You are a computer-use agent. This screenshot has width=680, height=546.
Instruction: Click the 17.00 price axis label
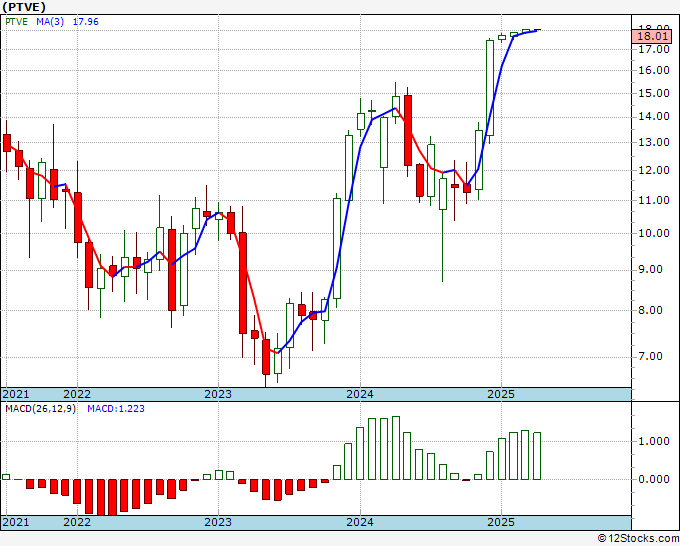tap(654, 49)
